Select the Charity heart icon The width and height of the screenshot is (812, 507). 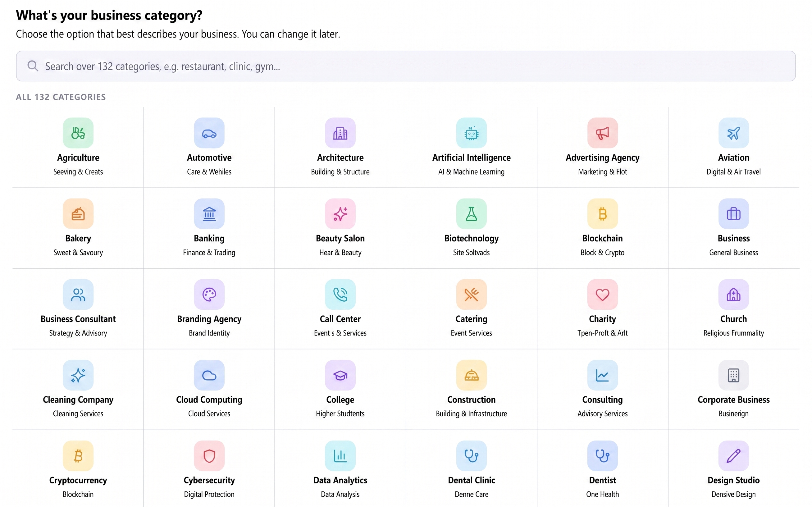point(602,295)
